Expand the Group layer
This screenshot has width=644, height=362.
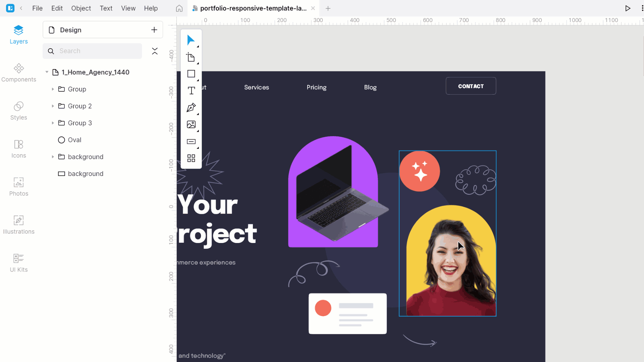click(x=53, y=89)
